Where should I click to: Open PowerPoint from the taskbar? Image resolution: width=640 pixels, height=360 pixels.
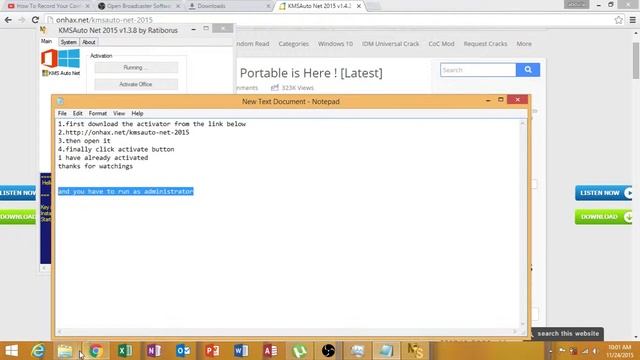coord(212,351)
